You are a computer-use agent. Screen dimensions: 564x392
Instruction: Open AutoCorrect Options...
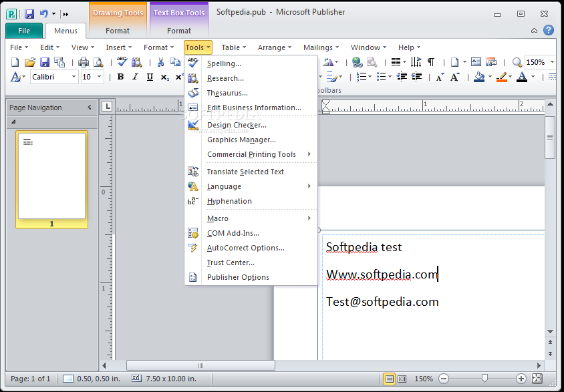[x=251, y=248]
